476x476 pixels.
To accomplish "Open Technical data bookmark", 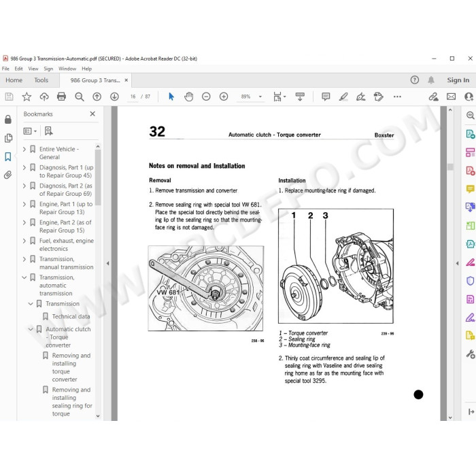I will coord(71,316).
